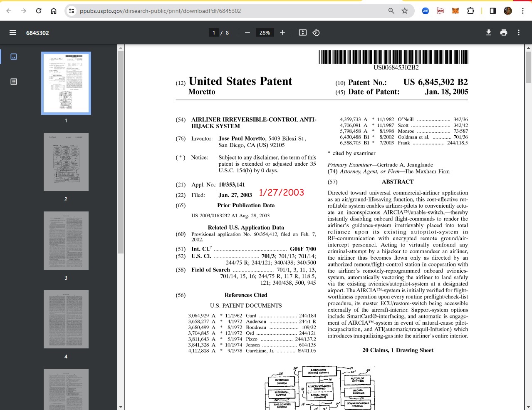This screenshot has width=532, height=410.
Task: Click the thumbnail pane scroll-down arrow
Action: (x=121, y=407)
